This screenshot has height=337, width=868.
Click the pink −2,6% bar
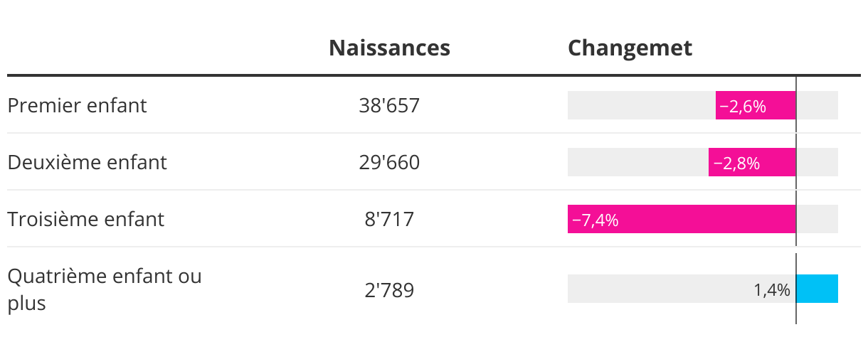pos(755,106)
